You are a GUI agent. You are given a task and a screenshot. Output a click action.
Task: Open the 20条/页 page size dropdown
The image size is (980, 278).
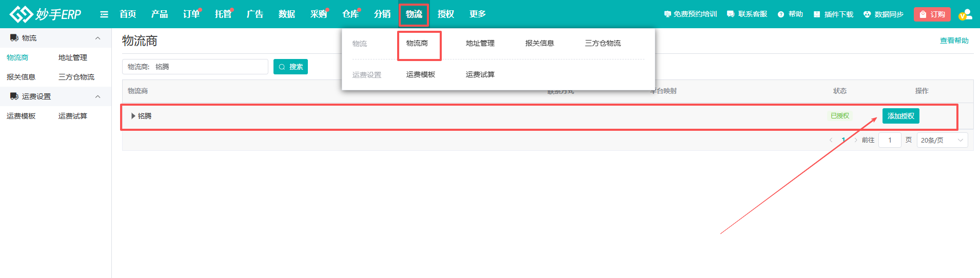pos(942,140)
